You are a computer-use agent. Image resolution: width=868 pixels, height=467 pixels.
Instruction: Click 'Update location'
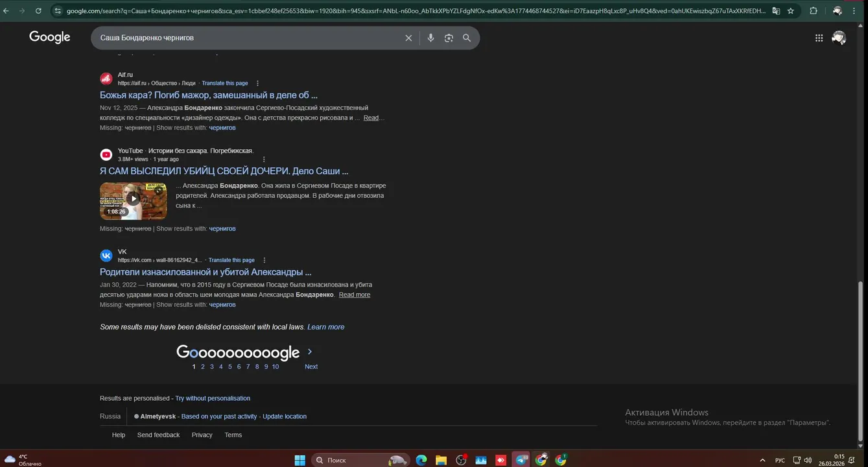[x=285, y=416]
